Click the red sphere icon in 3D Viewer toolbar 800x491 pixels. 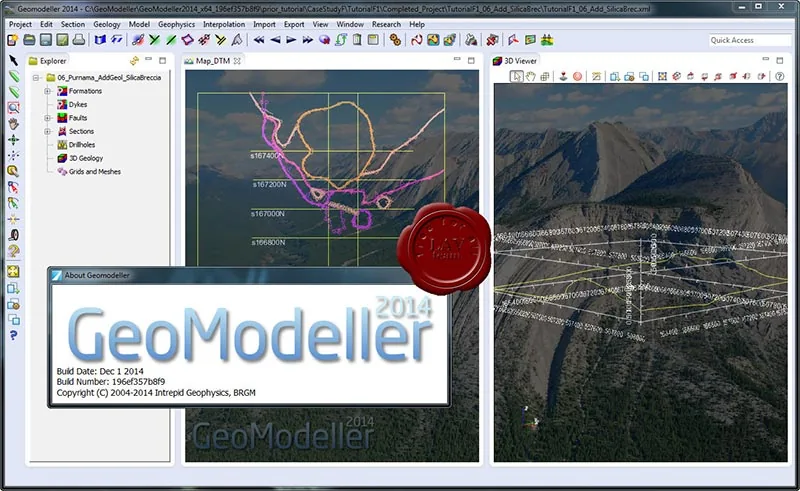pyautogui.click(x=577, y=77)
